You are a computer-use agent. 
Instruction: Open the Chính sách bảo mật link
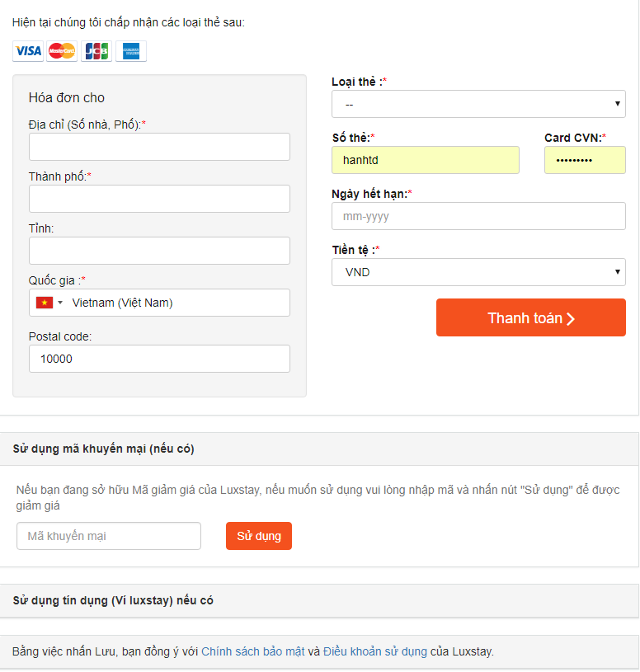253,651
